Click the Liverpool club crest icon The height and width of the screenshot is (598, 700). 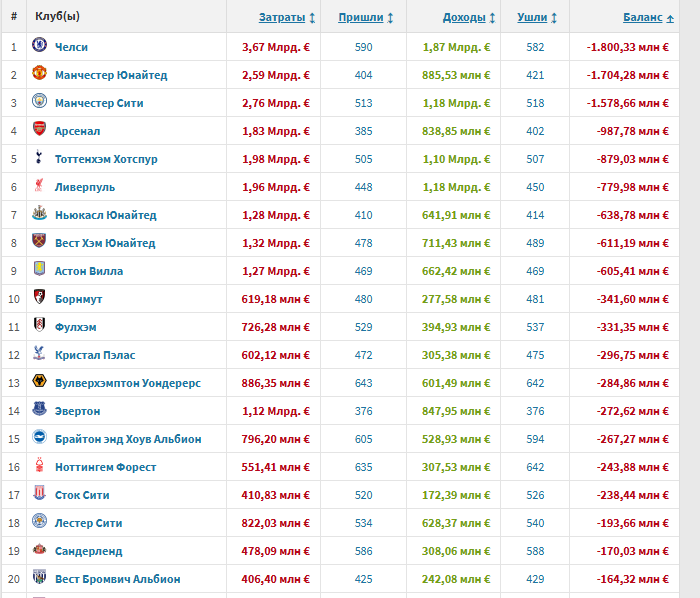[x=39, y=186]
